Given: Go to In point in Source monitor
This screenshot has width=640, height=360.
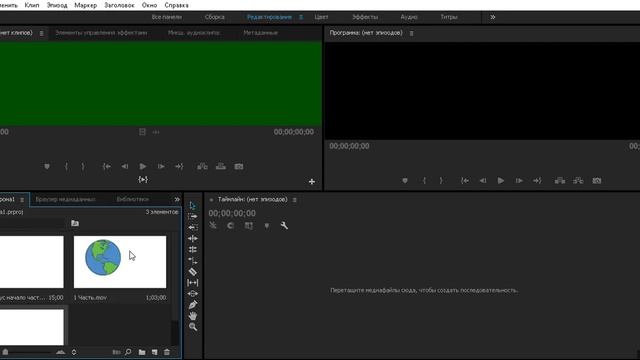Looking at the screenshot, I should click(107, 167).
